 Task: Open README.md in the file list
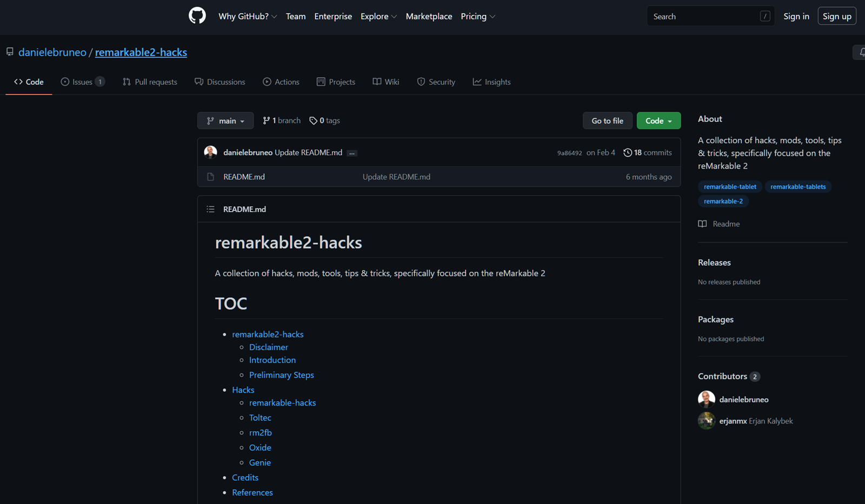point(244,177)
